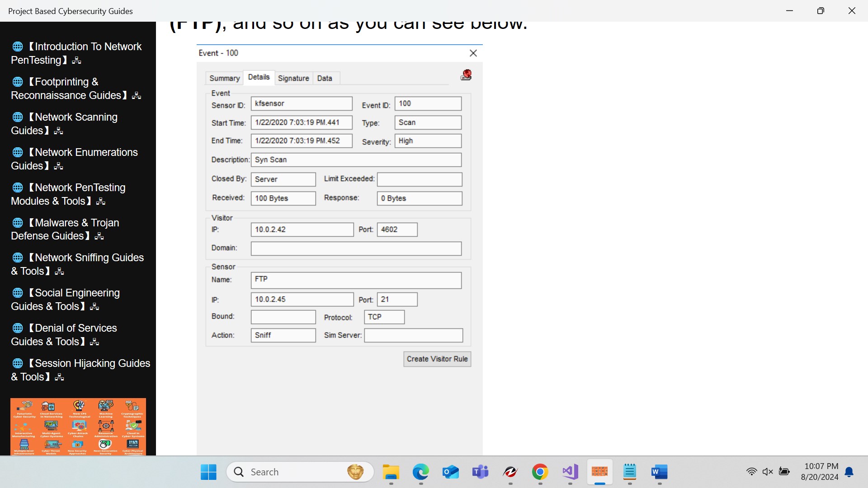This screenshot has width=868, height=488.
Task: Open Visual Studio from the taskbar
Action: (x=570, y=472)
